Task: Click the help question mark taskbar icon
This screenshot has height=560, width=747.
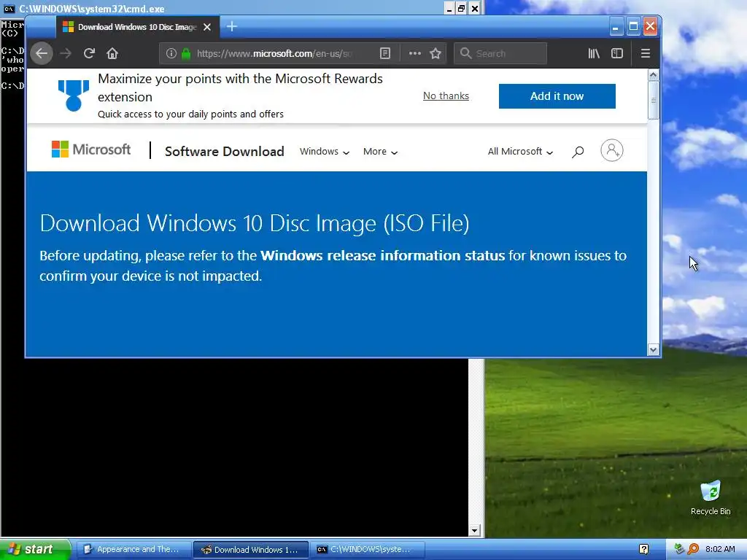Action: (x=643, y=549)
